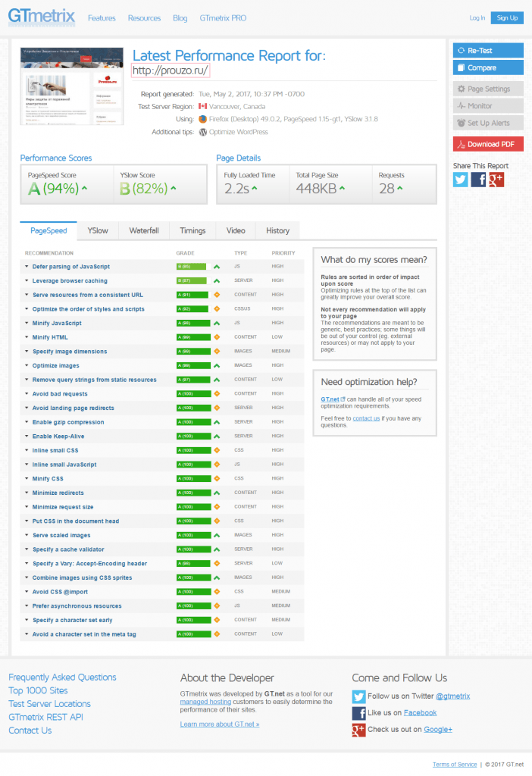Open Frequently Asked Questions footer link
Image resolution: width=532 pixels, height=776 pixels.
(62, 677)
